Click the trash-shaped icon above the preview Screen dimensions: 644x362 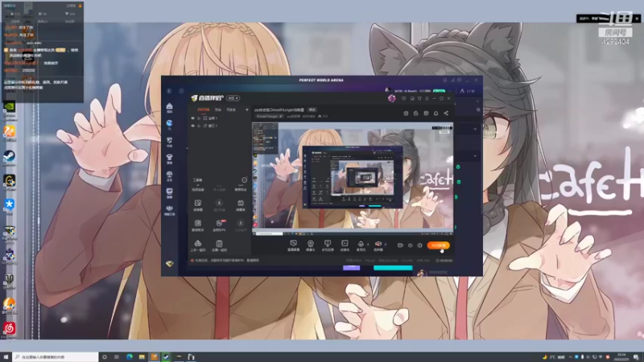tap(406, 113)
